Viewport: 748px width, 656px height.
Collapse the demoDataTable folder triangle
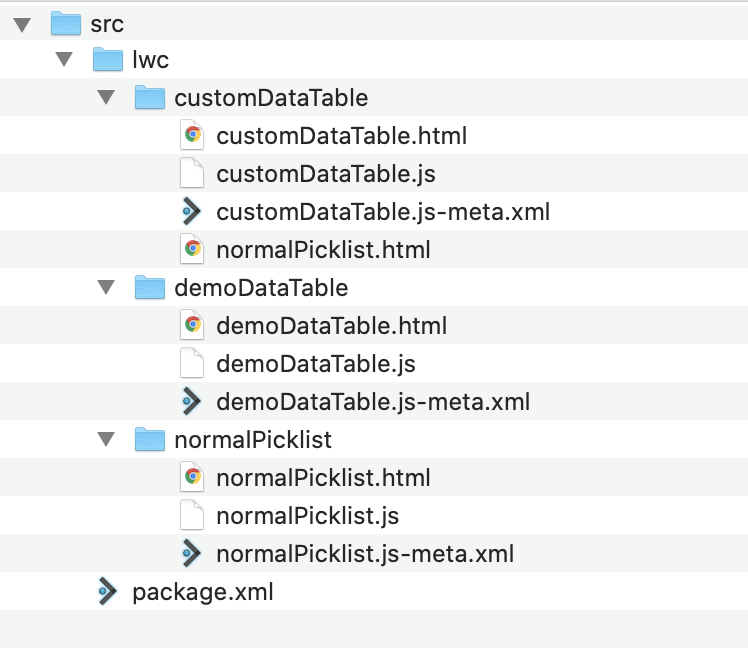point(106,287)
